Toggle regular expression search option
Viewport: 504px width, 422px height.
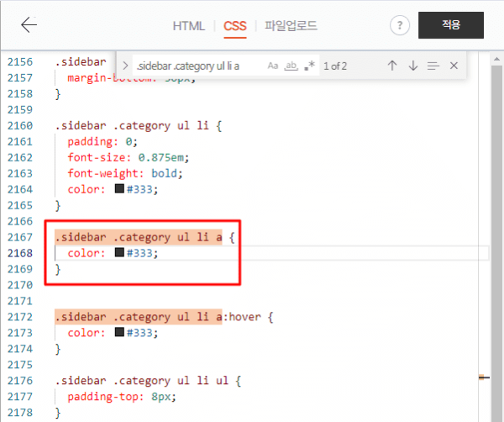click(x=310, y=66)
